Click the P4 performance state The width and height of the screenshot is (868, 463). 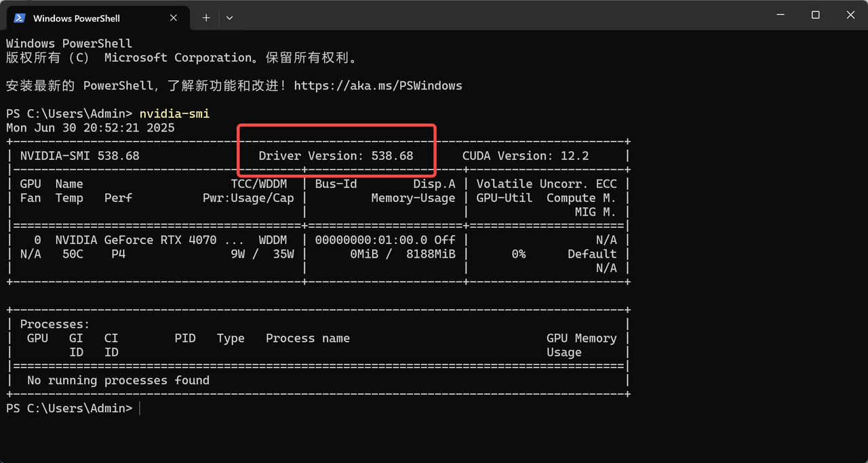118,254
